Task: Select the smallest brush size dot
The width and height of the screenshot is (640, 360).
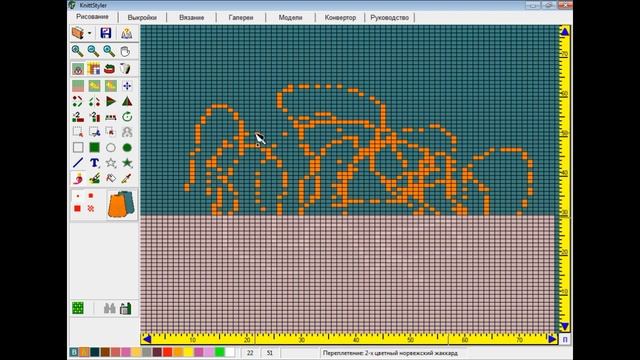Action: click(78, 196)
